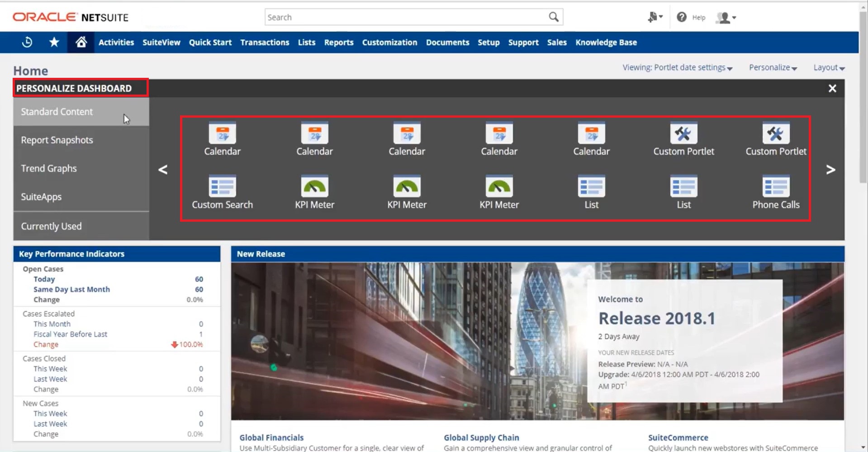Click the Help question mark icon
868x452 pixels.
pos(681,17)
